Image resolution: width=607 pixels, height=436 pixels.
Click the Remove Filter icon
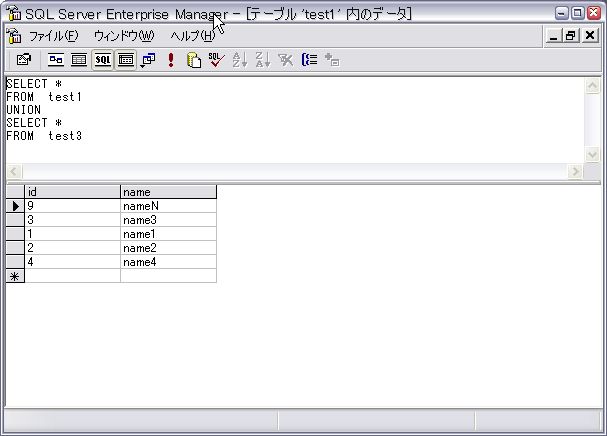(x=286, y=60)
